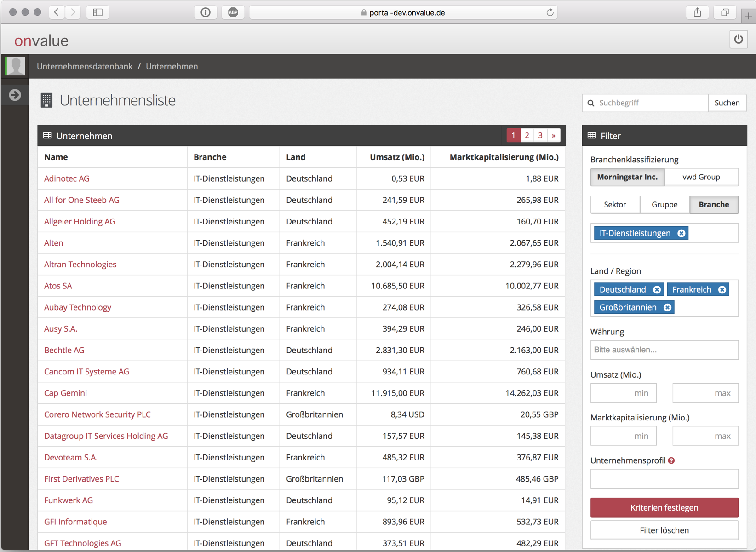Open First Derivatives PLC link
Screen dimensions: 756x552
point(81,479)
